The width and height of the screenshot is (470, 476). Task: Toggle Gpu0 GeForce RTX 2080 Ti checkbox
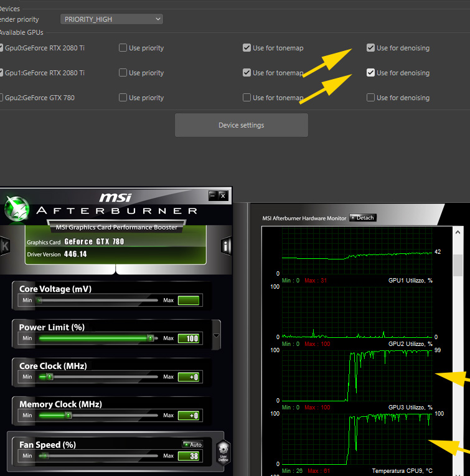pyautogui.click(x=1, y=48)
